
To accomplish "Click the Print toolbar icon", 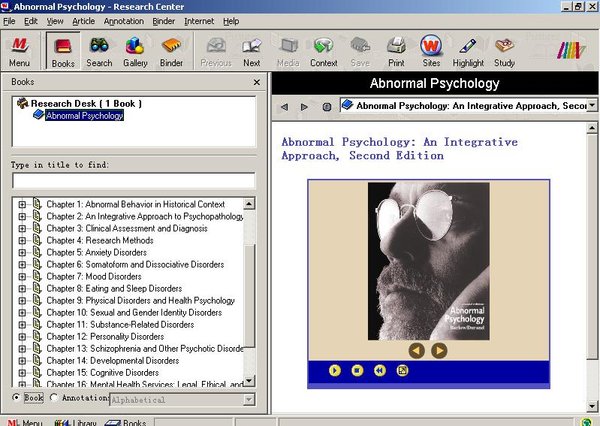I will coord(396,50).
